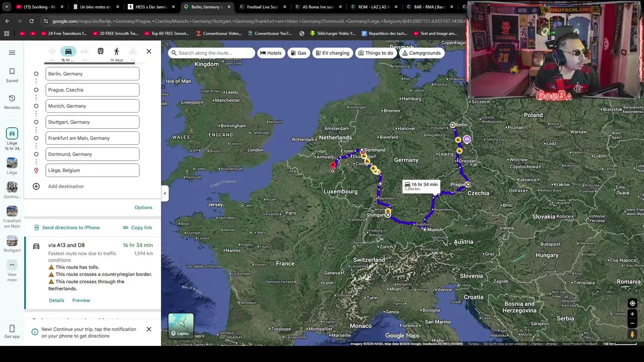Click the Dortmund, Germany stop field

93,154
